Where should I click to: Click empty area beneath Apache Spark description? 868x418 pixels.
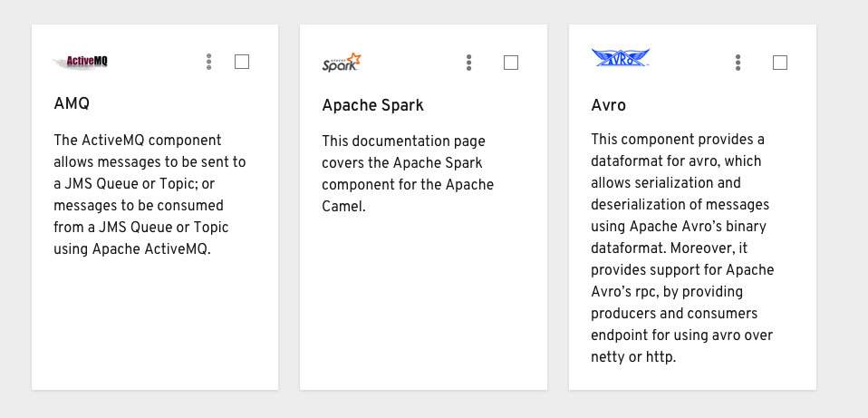click(x=423, y=302)
